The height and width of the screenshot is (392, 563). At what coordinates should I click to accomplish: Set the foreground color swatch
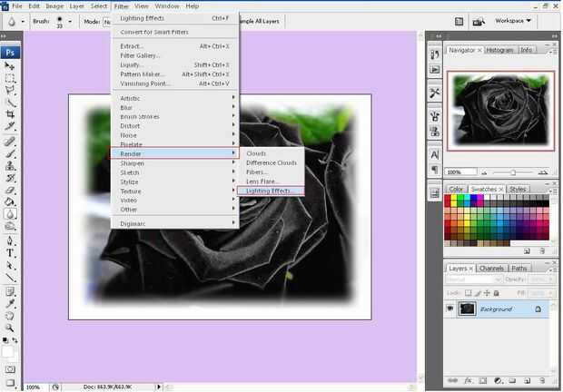(x=7, y=352)
